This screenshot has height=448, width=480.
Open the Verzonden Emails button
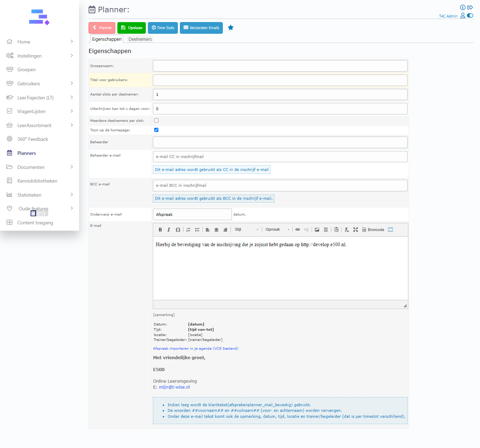pyautogui.click(x=201, y=28)
